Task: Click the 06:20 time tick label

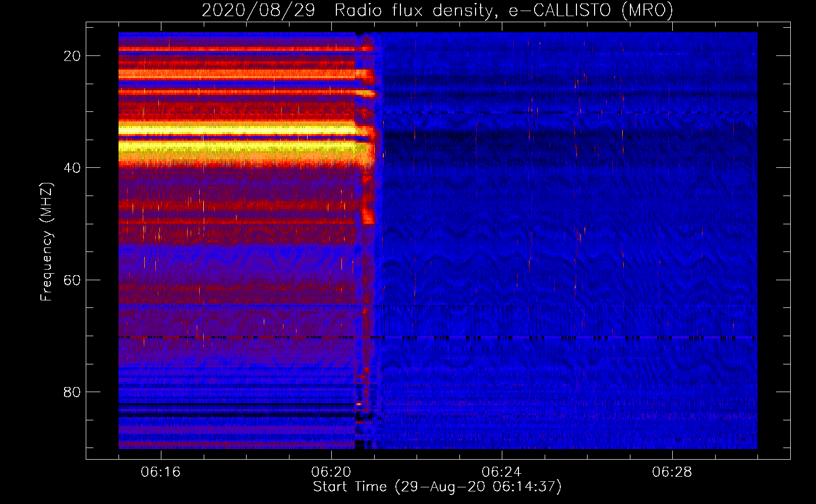Action: 331,472
